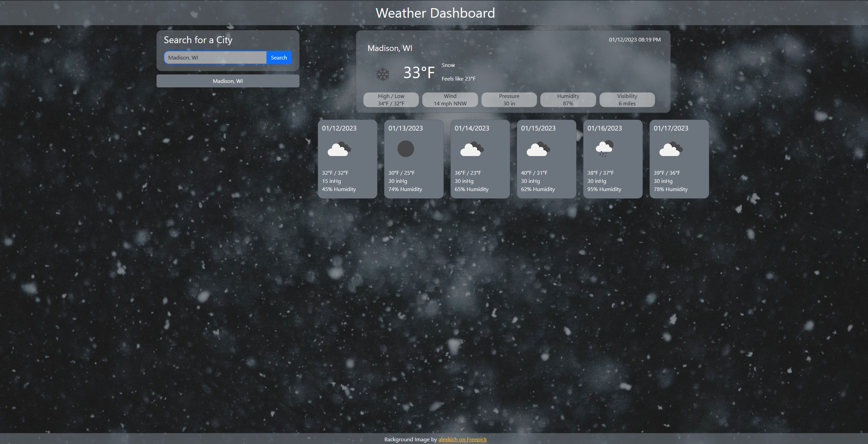Click the Humidity 87% pill
Screen dimensions: 868x444
(x=568, y=100)
